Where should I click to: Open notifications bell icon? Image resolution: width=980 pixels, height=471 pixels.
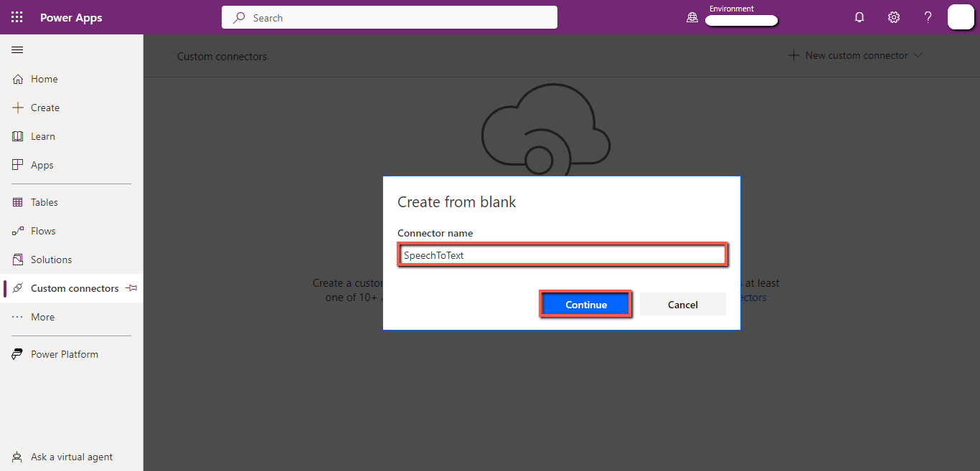(859, 17)
